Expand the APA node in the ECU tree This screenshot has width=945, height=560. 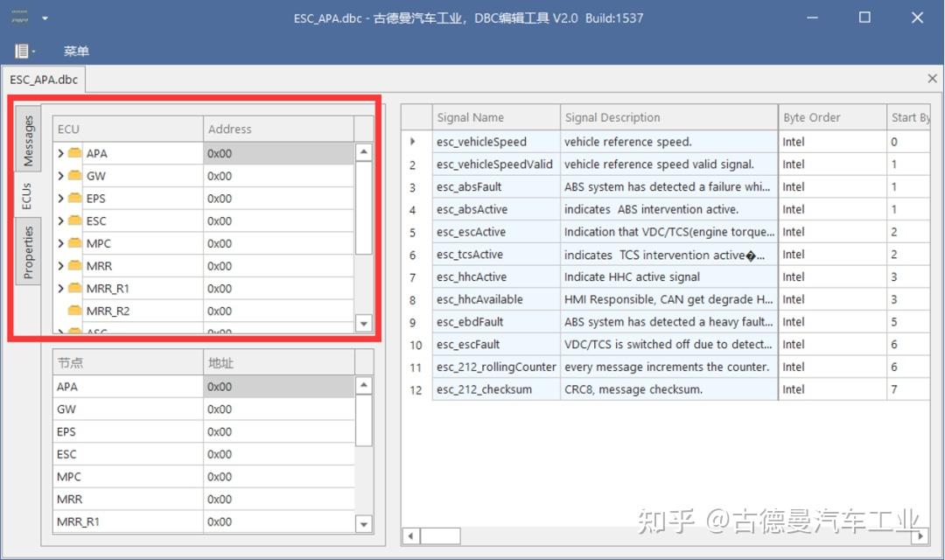(59, 152)
